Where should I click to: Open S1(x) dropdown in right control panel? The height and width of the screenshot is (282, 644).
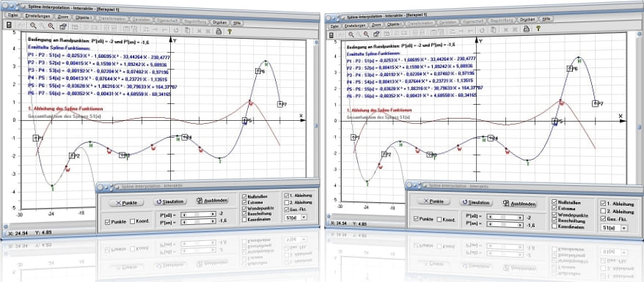pos(614,228)
